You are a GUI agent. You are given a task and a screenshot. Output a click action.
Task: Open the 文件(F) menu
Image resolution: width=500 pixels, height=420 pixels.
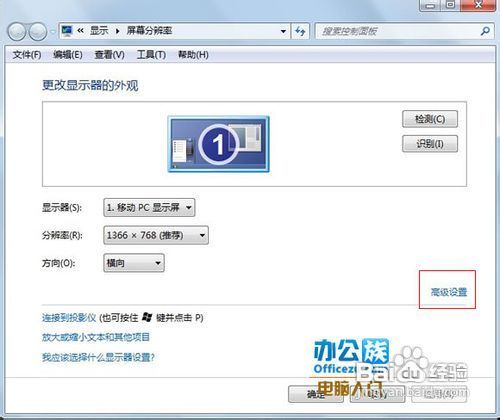pyautogui.click(x=27, y=55)
